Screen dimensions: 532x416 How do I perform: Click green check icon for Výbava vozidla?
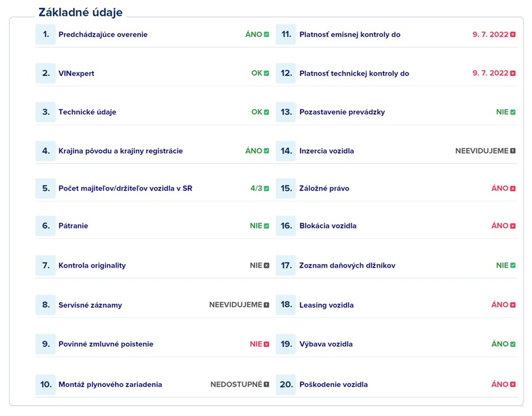point(513,344)
